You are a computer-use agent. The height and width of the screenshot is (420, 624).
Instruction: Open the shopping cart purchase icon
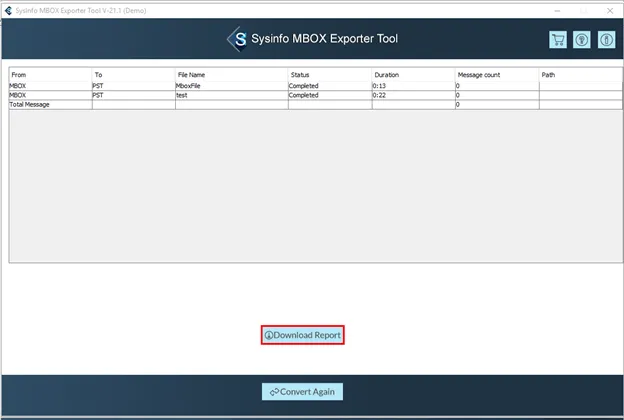point(558,40)
